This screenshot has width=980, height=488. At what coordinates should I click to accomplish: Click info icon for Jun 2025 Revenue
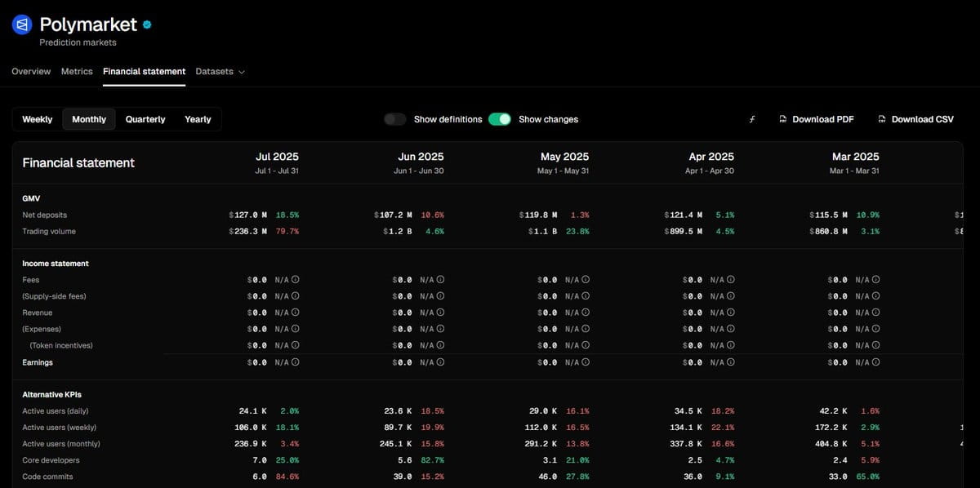tap(441, 313)
